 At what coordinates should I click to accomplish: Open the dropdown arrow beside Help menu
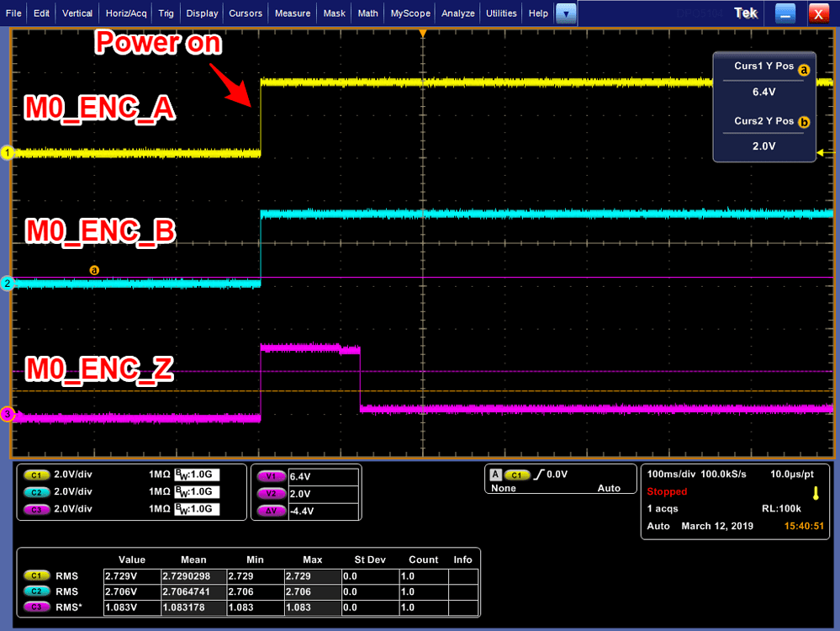(x=564, y=13)
